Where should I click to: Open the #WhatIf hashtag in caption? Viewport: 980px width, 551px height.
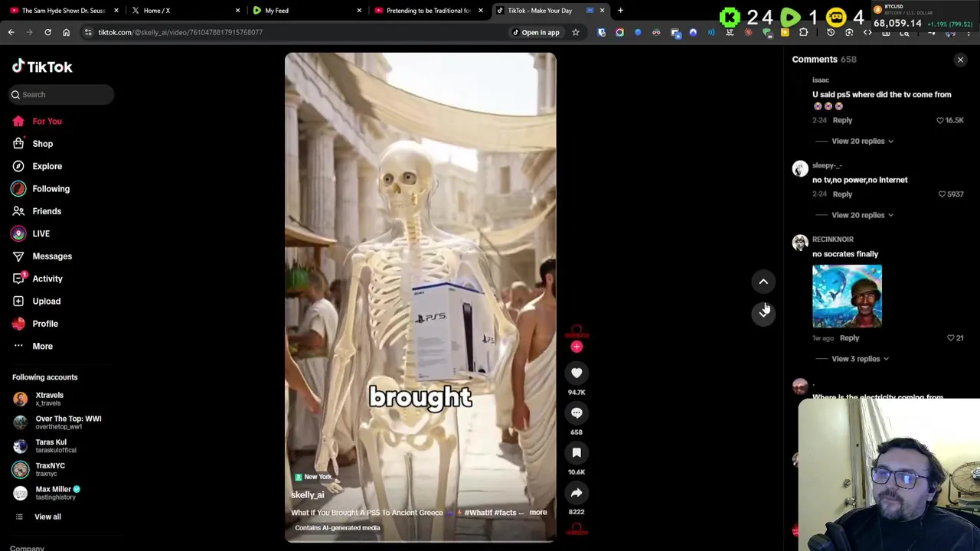[478, 513]
